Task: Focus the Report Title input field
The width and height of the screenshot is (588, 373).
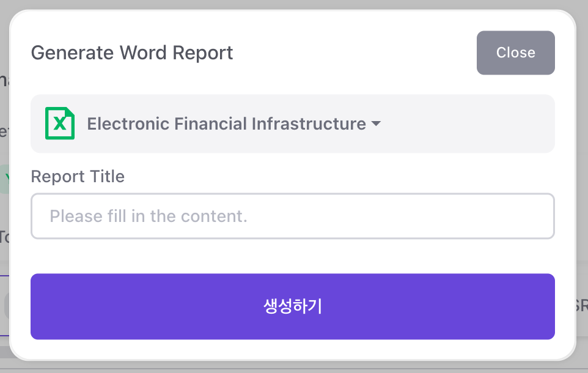Action: (292, 216)
